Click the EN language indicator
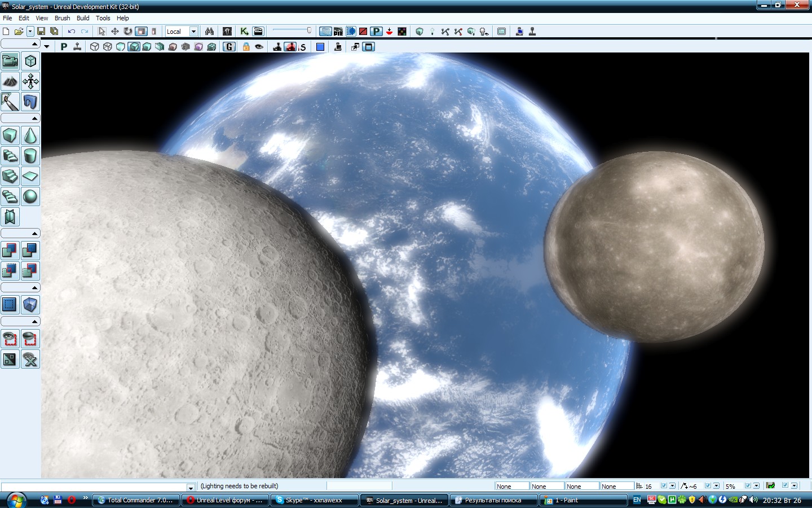 pyautogui.click(x=637, y=500)
